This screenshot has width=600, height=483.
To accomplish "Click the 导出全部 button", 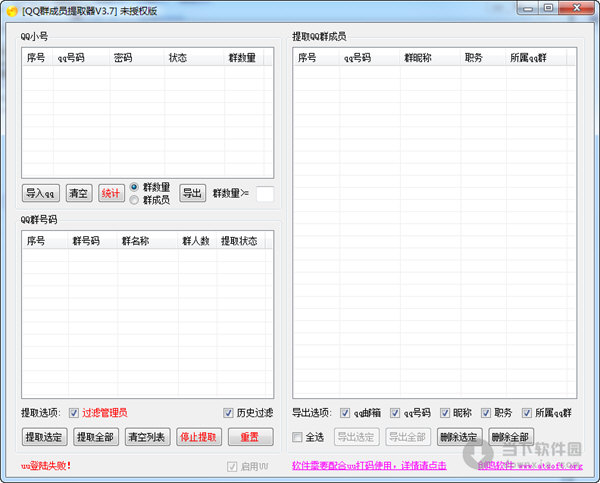I will (x=408, y=437).
